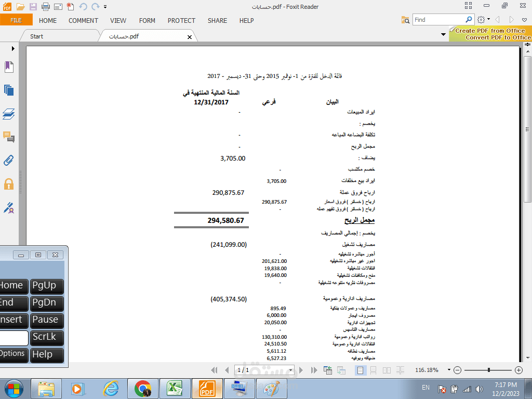The image size is (532, 399).
Task: Click Help on the on-screen keyboard
Action: 47,355
